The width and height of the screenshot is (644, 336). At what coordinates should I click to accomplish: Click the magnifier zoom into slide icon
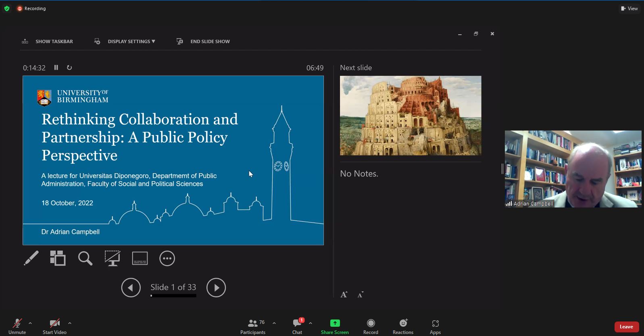[85, 258]
